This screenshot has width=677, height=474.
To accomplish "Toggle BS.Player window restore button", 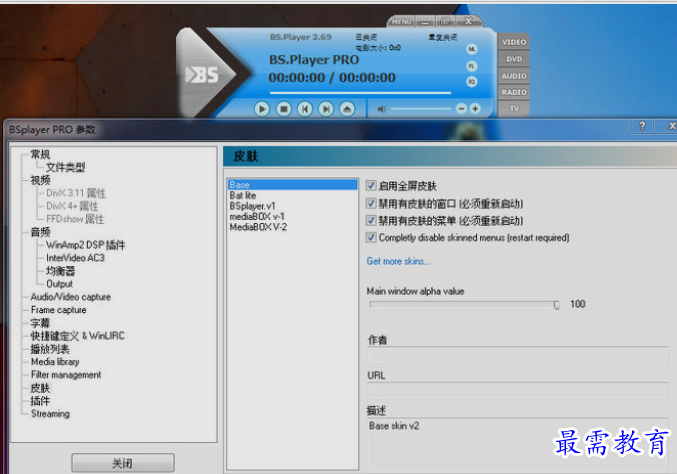I will click(446, 21).
